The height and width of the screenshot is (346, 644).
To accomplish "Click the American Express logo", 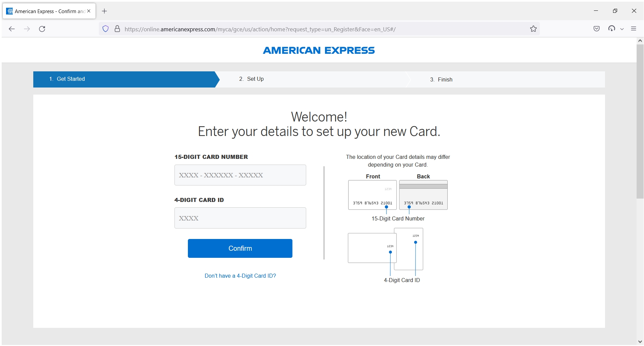I will 318,50.
